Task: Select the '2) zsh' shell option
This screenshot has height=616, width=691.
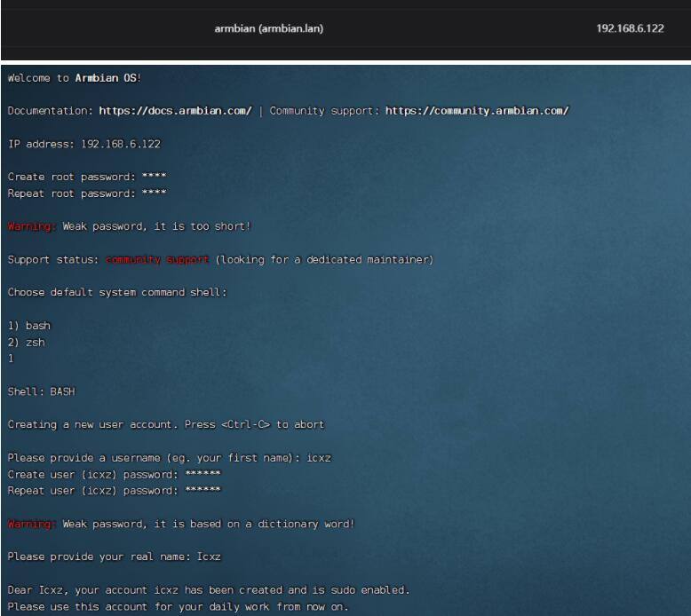Action: pyautogui.click(x=26, y=343)
